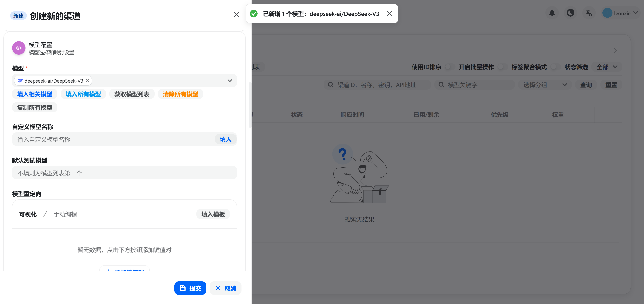Viewport: 644px width, 304px height.
Task: Dismiss the DeepSeek-V3 added notification
Action: point(389,14)
